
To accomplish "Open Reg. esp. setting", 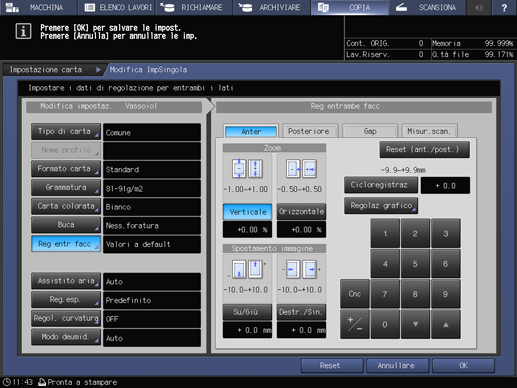I will (66, 300).
